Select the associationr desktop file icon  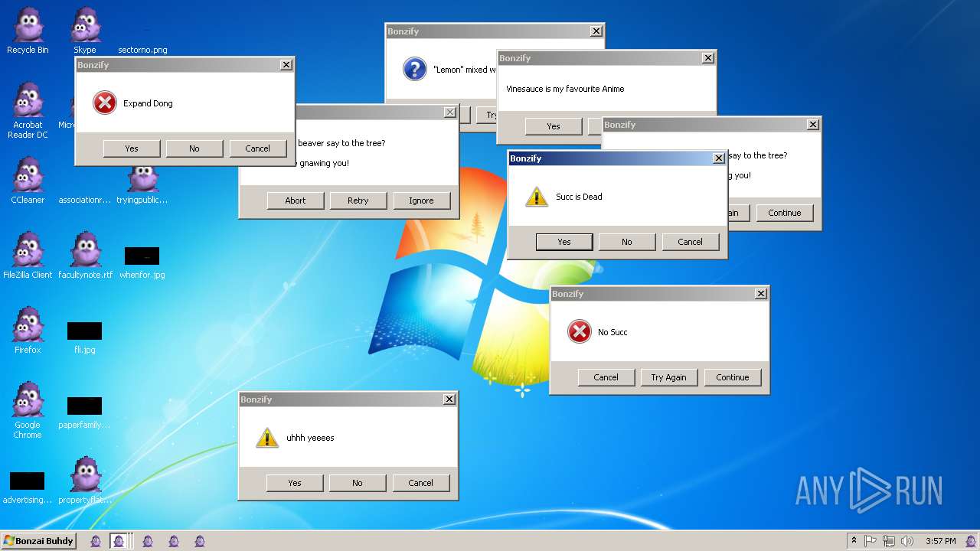(85, 200)
